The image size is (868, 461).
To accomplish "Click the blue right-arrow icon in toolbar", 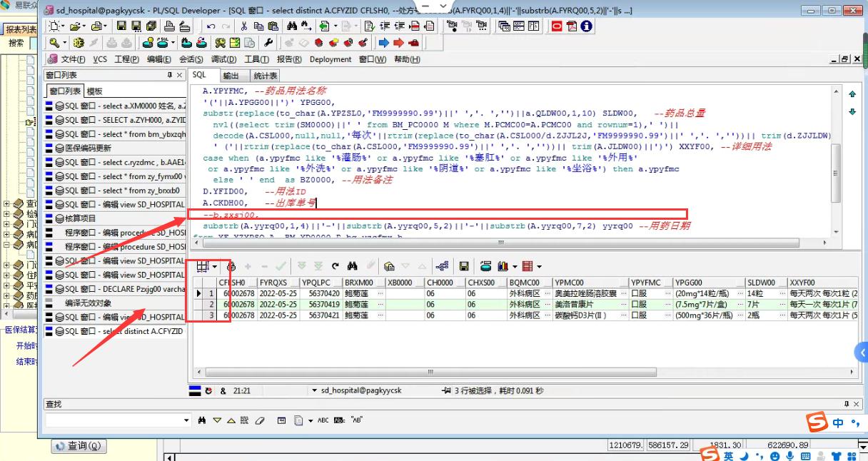I will [384, 43].
